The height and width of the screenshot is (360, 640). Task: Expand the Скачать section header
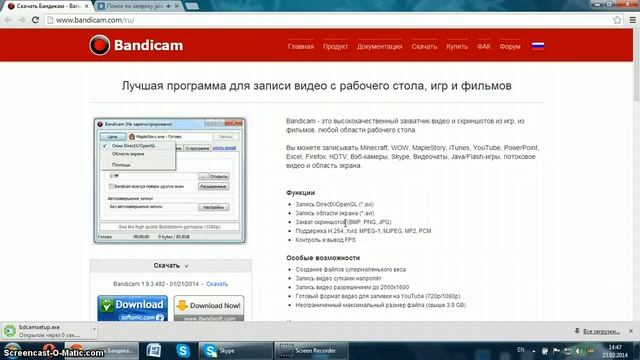click(x=171, y=266)
